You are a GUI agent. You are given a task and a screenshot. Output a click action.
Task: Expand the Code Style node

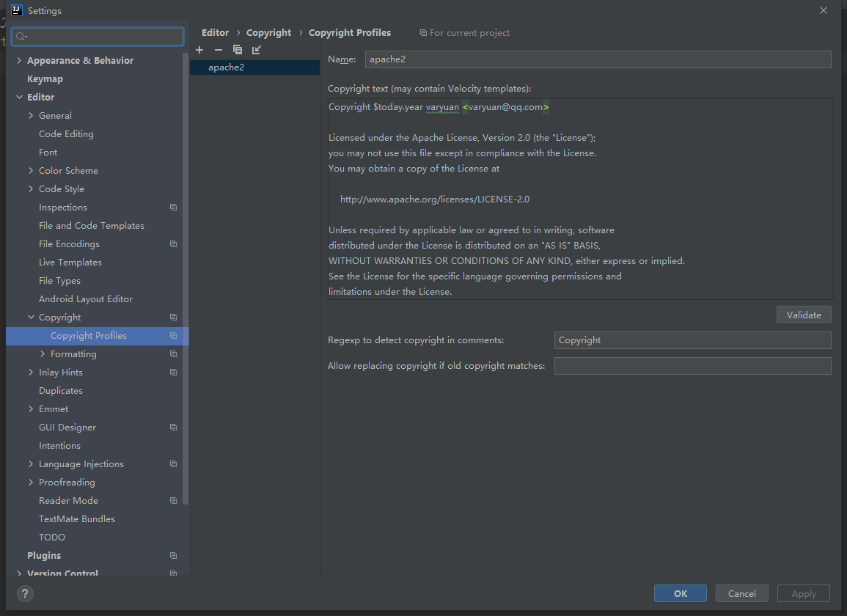[x=31, y=189]
